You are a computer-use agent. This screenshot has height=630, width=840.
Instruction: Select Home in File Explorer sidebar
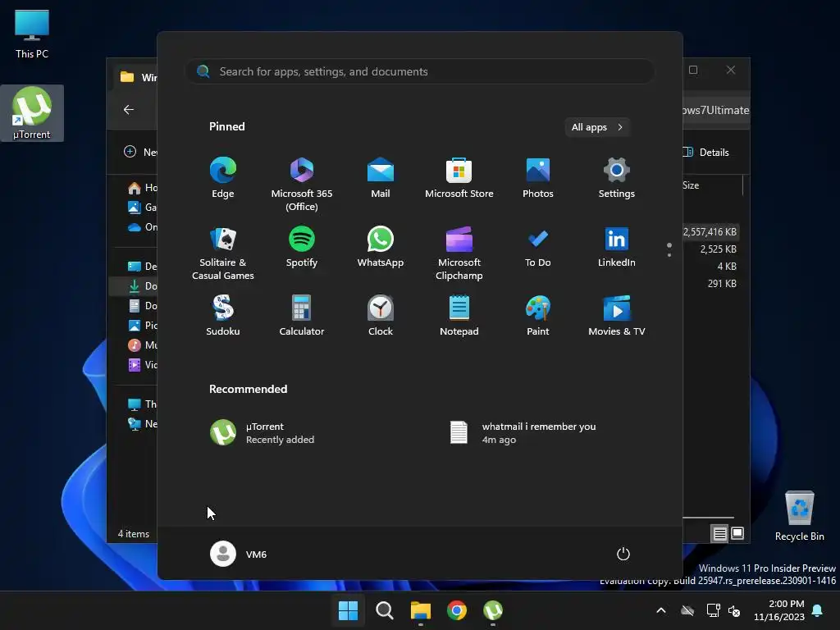click(142, 188)
